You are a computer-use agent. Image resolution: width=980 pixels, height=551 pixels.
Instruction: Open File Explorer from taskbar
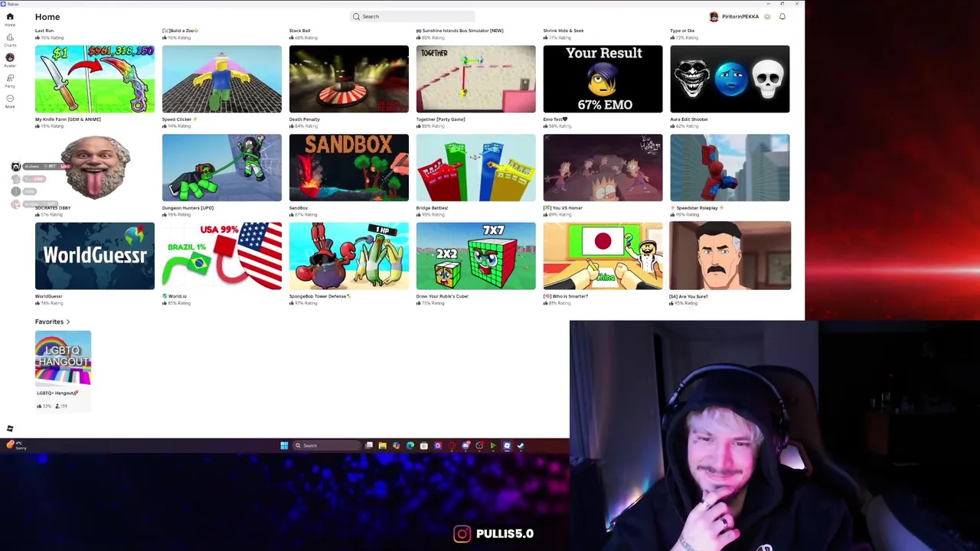[382, 445]
